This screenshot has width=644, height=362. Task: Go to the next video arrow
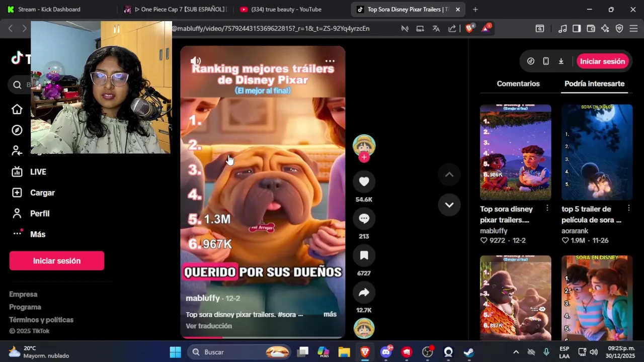click(449, 205)
